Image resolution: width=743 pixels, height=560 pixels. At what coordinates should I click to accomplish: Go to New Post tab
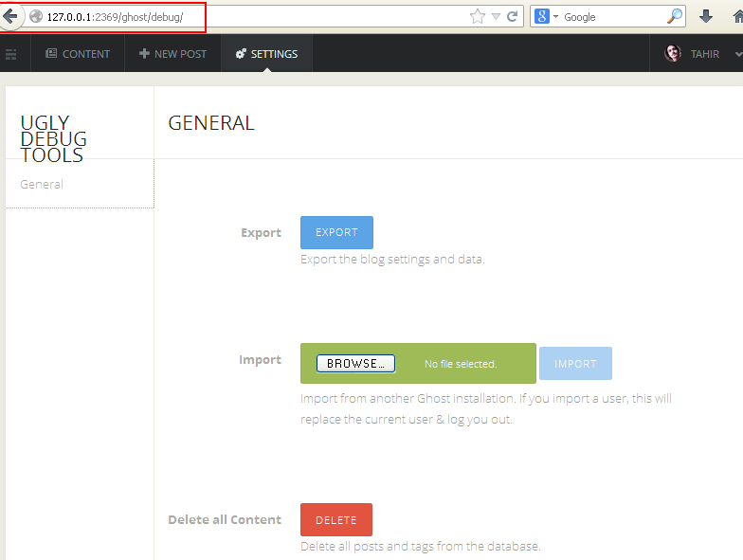click(x=172, y=54)
